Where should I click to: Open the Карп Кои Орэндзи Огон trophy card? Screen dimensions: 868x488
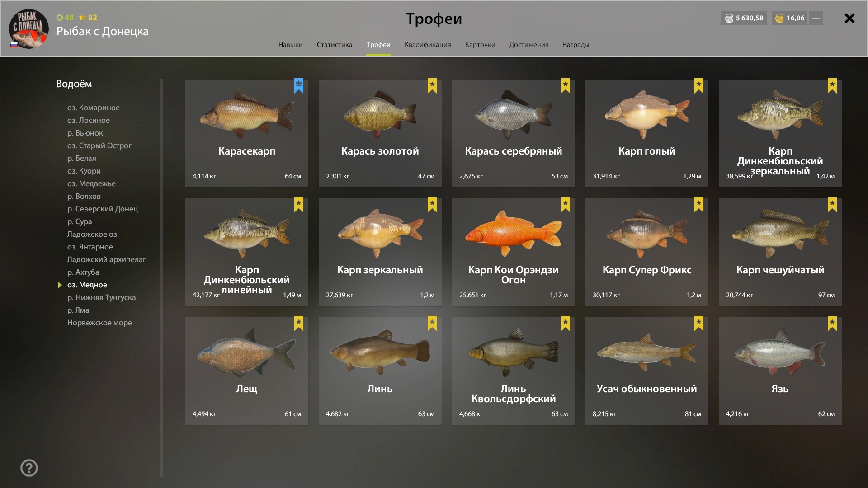click(514, 252)
